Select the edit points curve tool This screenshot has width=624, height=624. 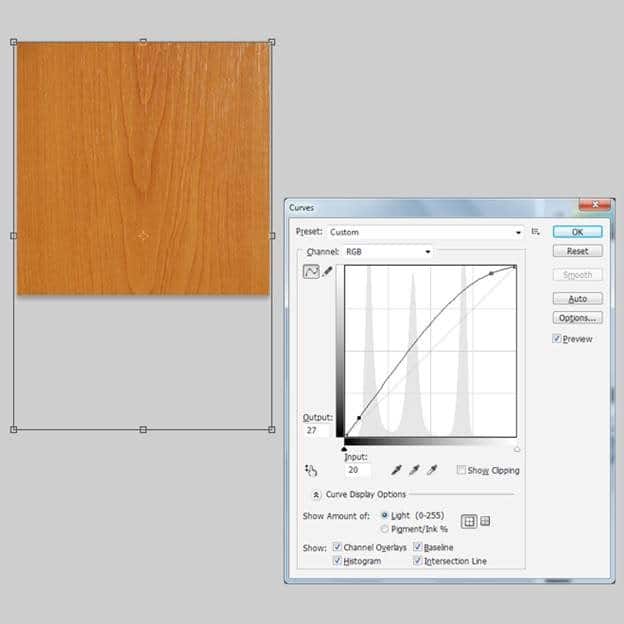311,272
